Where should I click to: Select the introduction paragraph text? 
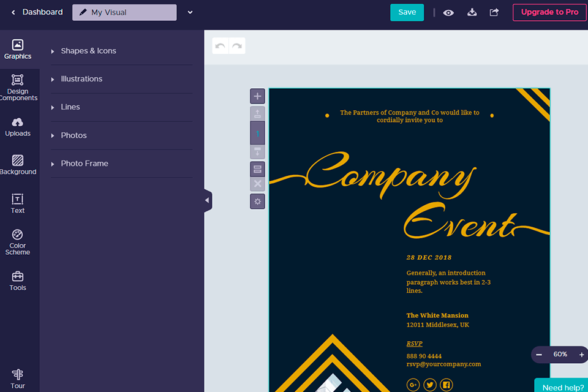click(x=448, y=282)
